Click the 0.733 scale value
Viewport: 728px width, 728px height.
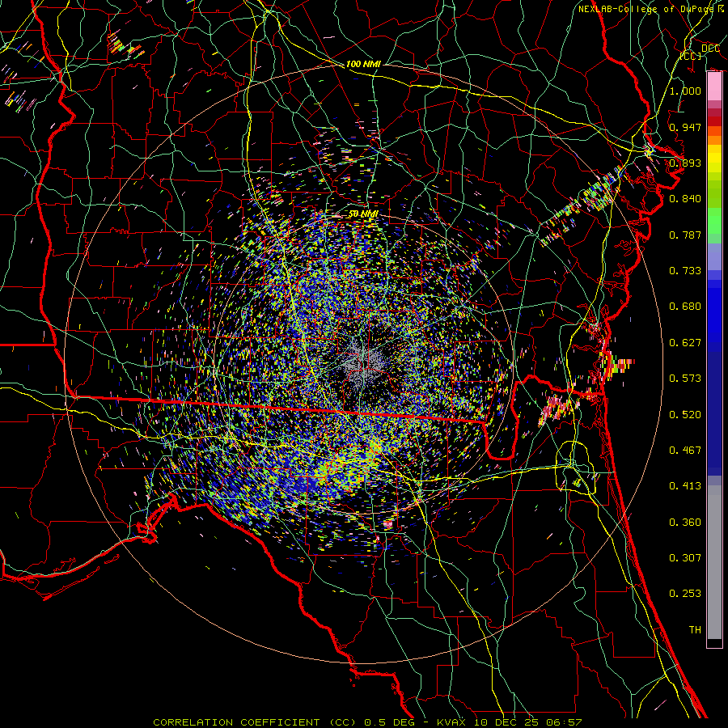tap(685, 271)
